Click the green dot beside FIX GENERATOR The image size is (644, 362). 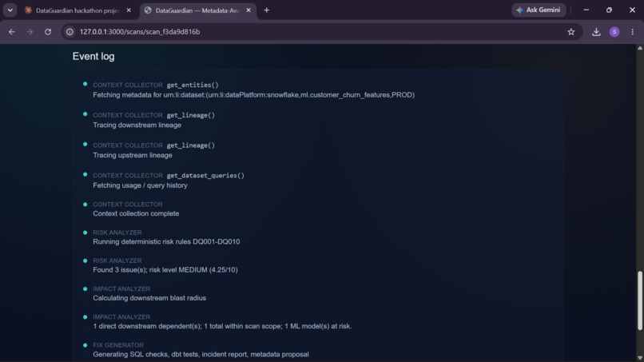85,344
